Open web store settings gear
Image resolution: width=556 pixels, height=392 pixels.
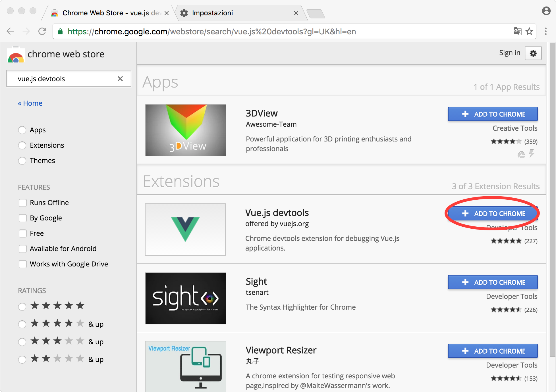pos(533,53)
